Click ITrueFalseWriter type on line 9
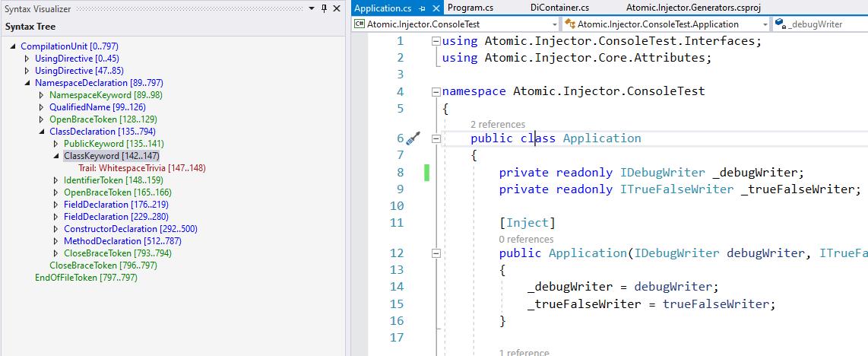Image resolution: width=868 pixels, height=356 pixels. coord(677,189)
